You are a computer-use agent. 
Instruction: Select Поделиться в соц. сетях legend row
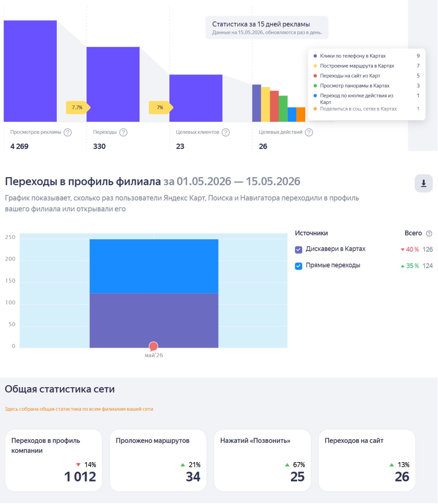(x=367, y=109)
